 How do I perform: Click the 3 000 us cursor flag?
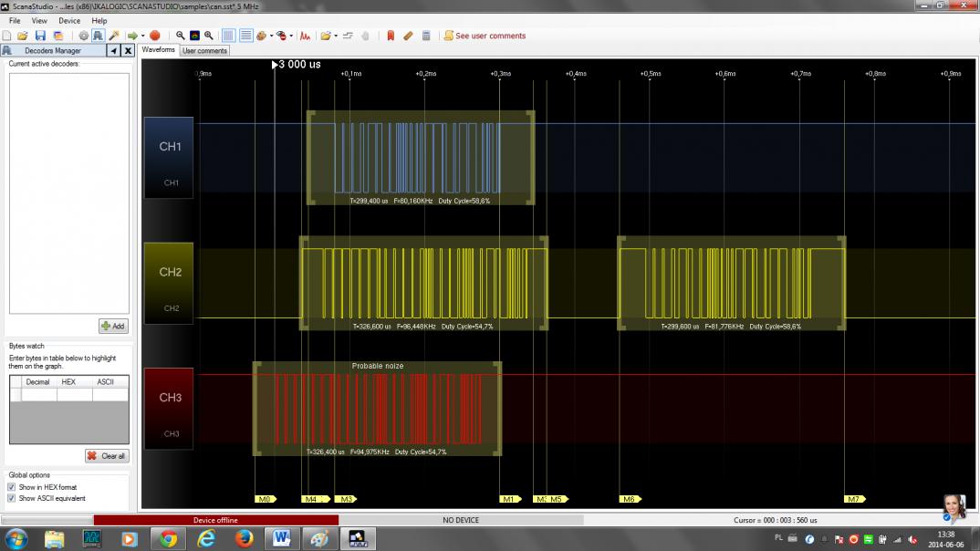(297, 65)
